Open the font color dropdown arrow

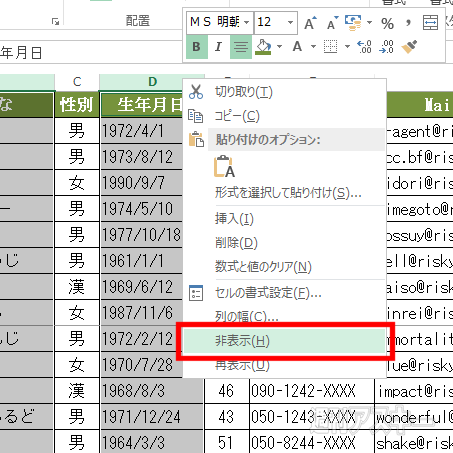click(313, 47)
